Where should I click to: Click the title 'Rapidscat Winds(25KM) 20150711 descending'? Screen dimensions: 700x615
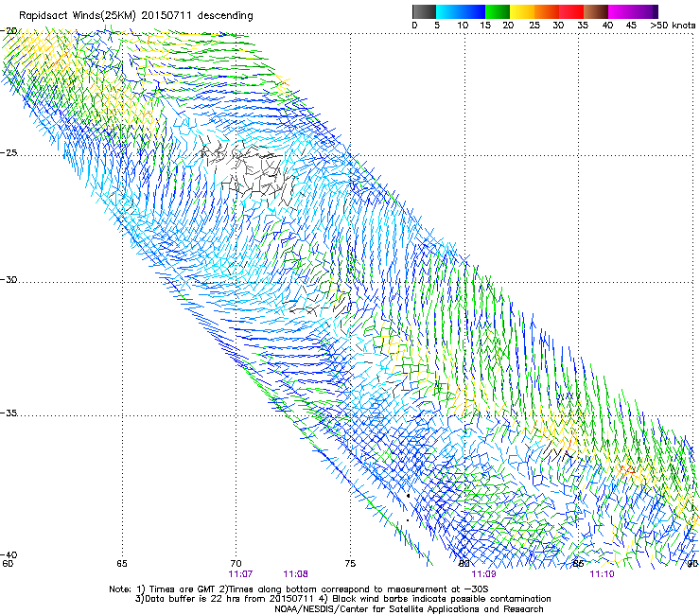click(x=135, y=16)
